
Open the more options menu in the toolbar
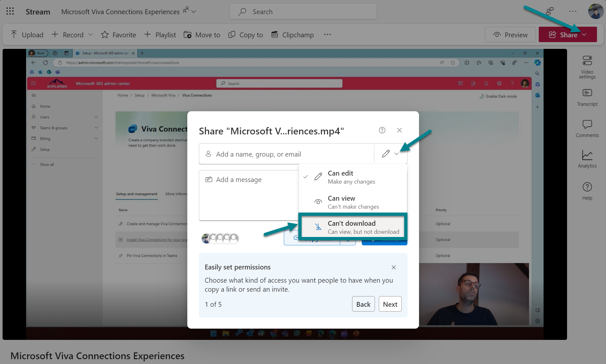(327, 34)
